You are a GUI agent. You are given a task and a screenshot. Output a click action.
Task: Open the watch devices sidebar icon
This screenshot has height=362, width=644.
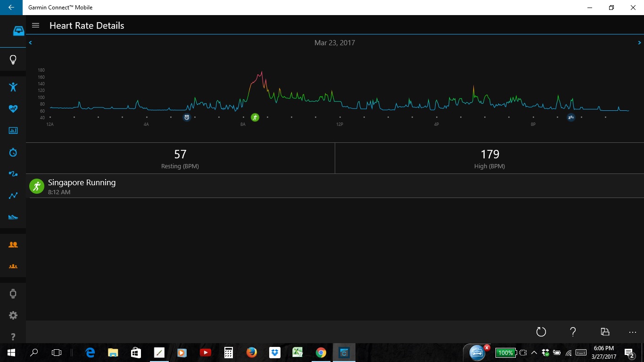tap(13, 294)
